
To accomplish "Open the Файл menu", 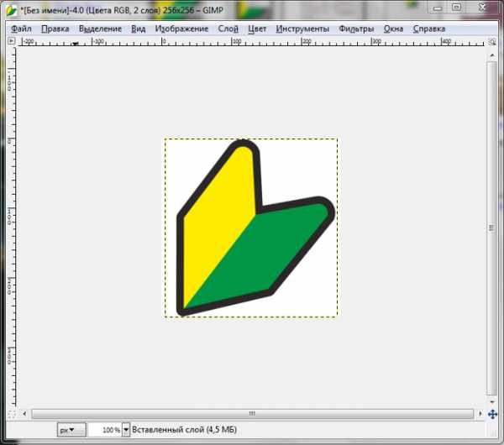I will pyautogui.click(x=21, y=29).
